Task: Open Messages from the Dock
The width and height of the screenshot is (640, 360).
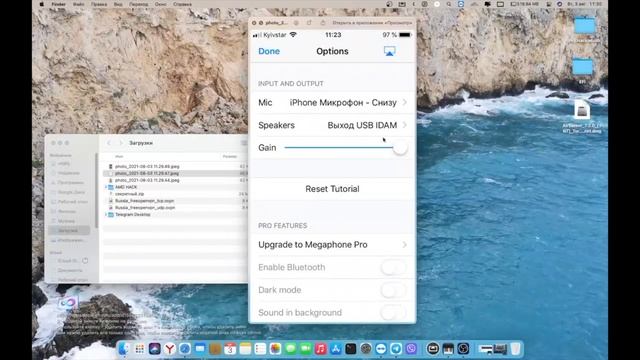Action: coord(290,349)
